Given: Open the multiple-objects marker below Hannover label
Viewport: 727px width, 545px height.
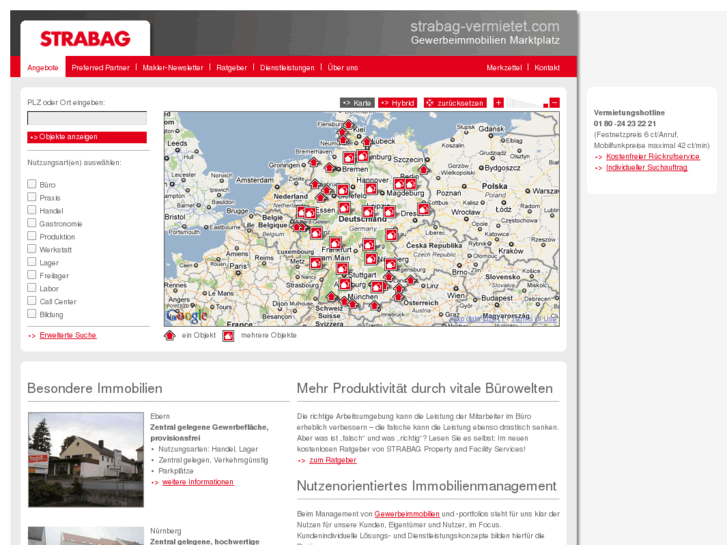Looking at the screenshot, I should point(371,189).
